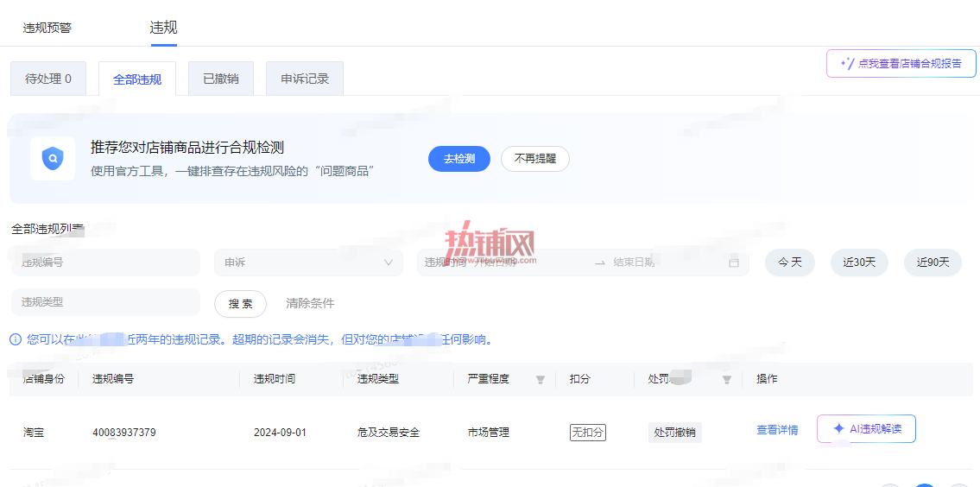Open filter icon for 处罚 column
Image resolution: width=980 pixels, height=487 pixels.
point(727,379)
